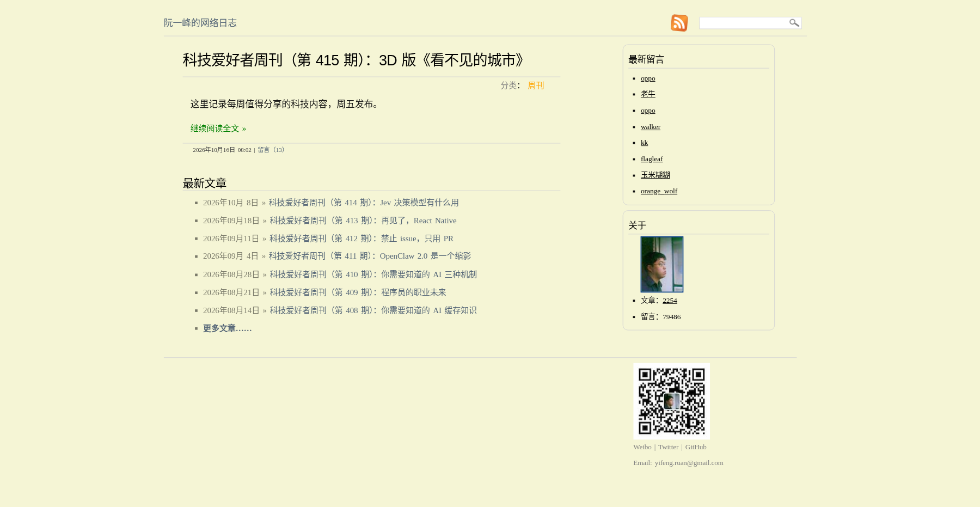Image resolution: width=980 pixels, height=507 pixels.
Task: Open the orange RSS feed icon
Action: pyautogui.click(x=679, y=23)
